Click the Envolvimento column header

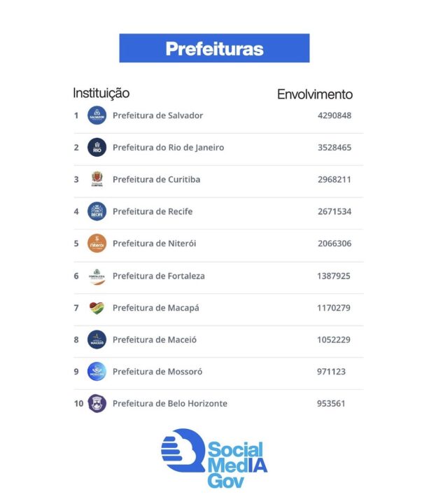[x=315, y=94]
